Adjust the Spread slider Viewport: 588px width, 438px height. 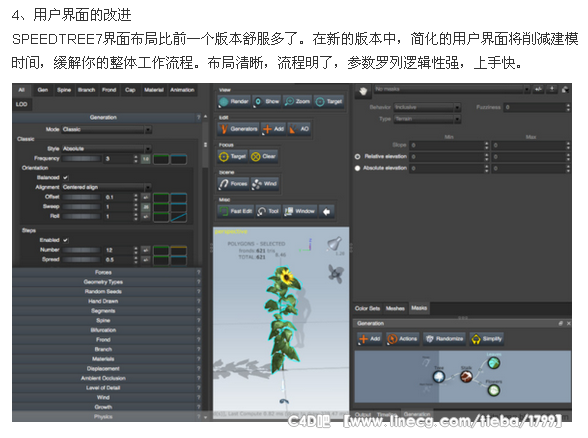click(x=82, y=260)
